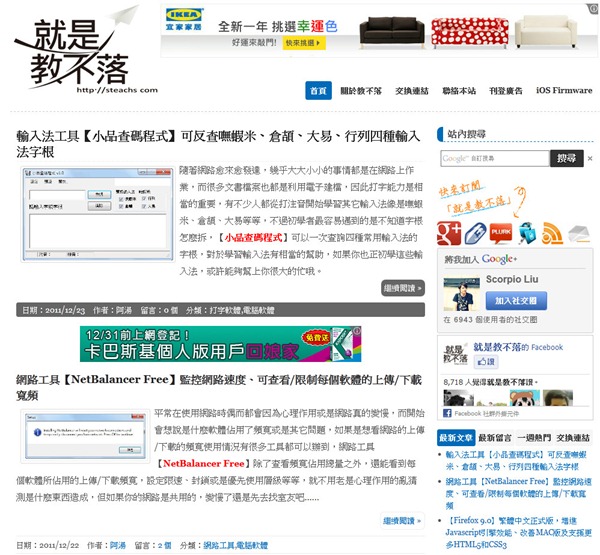
Task: Open the 交換連結 nav menu item
Action: point(412,91)
